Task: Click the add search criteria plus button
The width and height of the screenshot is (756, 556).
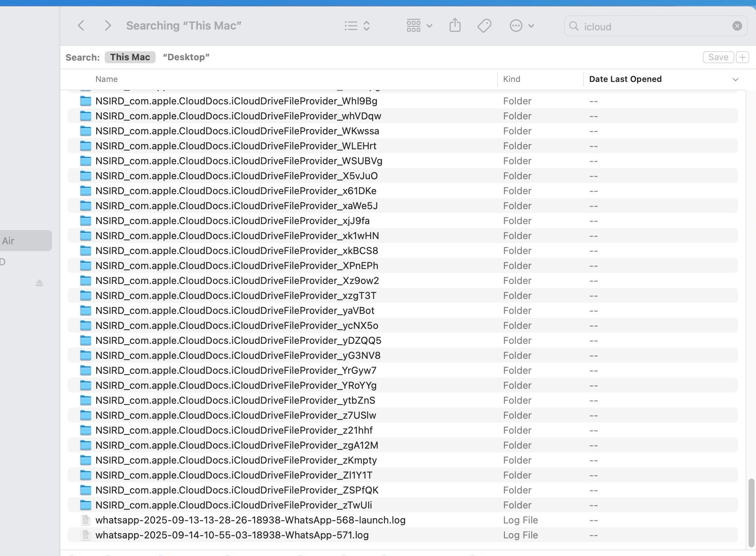Action: 742,57
